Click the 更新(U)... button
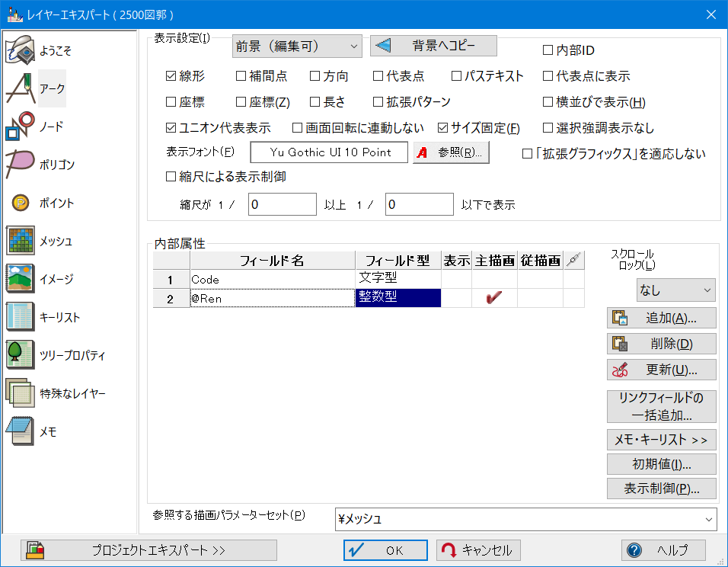The height and width of the screenshot is (567, 728). click(x=661, y=370)
